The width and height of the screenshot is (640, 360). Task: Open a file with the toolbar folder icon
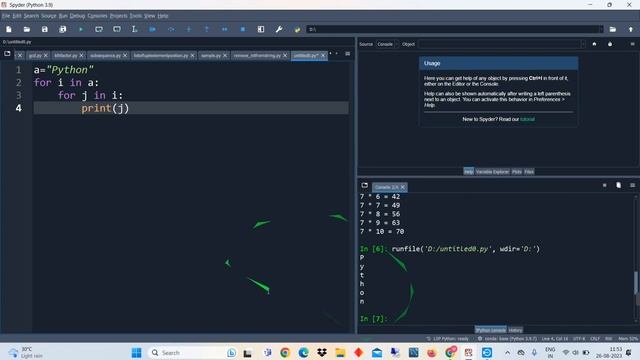(27, 29)
